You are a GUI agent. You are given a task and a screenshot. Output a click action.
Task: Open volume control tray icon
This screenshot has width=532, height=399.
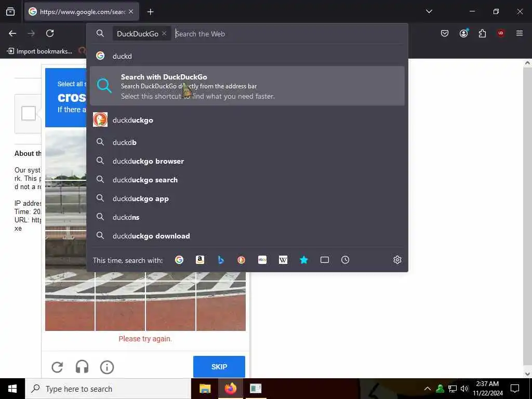pos(464,389)
